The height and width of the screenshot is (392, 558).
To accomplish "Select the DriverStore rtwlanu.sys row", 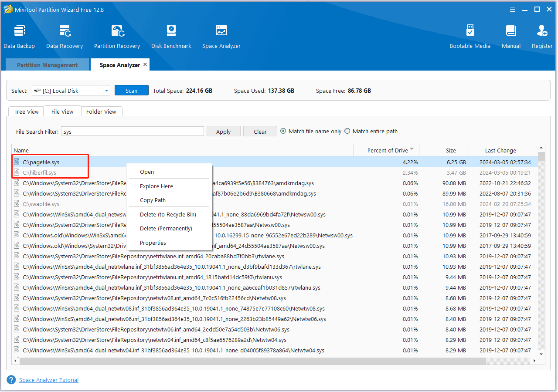I will coord(275,277).
